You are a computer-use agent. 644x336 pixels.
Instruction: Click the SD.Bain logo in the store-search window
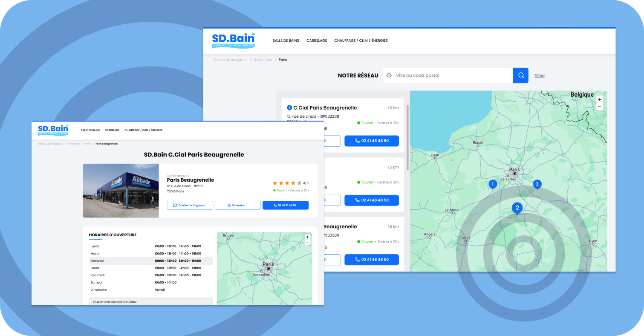coord(233,41)
